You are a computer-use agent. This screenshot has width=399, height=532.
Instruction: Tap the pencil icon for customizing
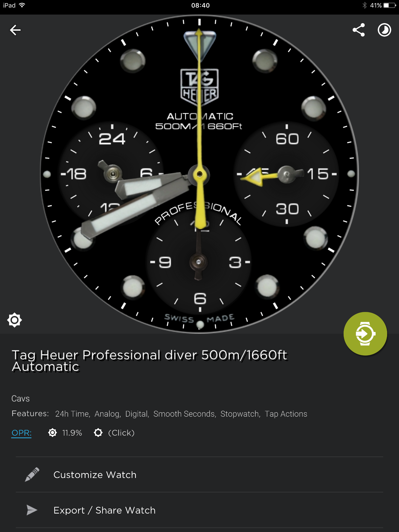[x=32, y=475]
